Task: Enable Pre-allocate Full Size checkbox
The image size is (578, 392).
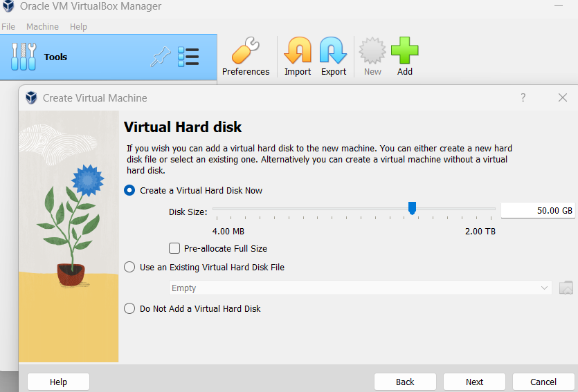Action: pos(174,248)
